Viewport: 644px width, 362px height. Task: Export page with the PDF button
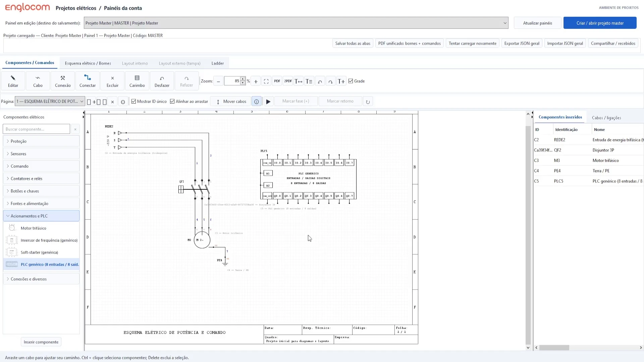point(277,81)
